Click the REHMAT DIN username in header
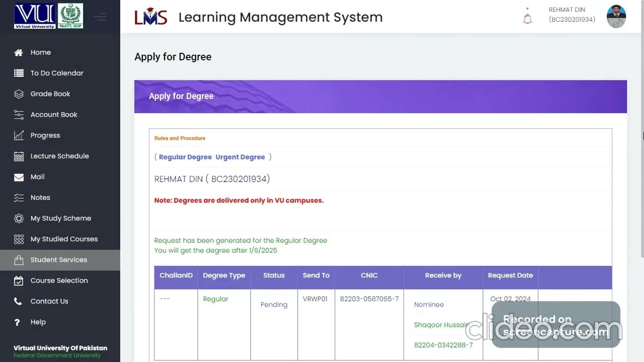The image size is (644, 362). [x=567, y=10]
